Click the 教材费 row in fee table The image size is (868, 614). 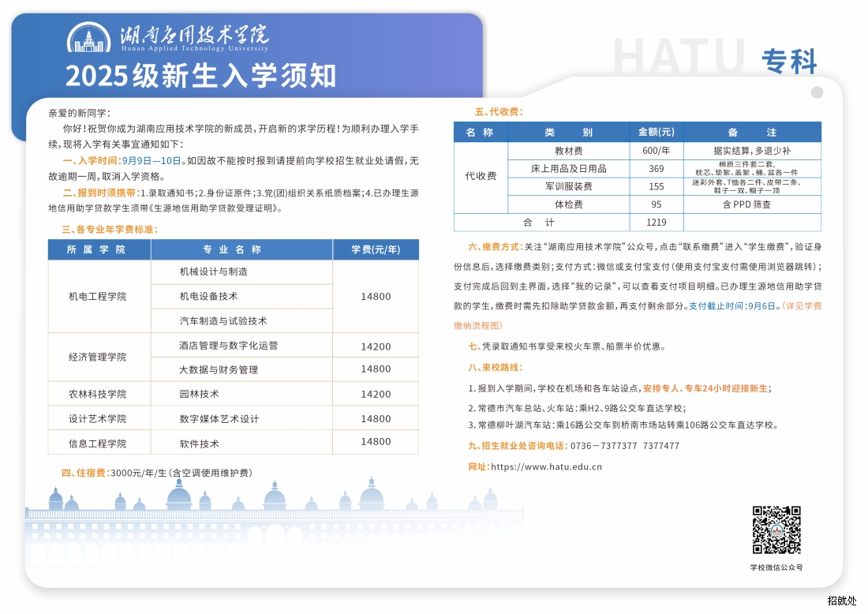[x=568, y=151]
